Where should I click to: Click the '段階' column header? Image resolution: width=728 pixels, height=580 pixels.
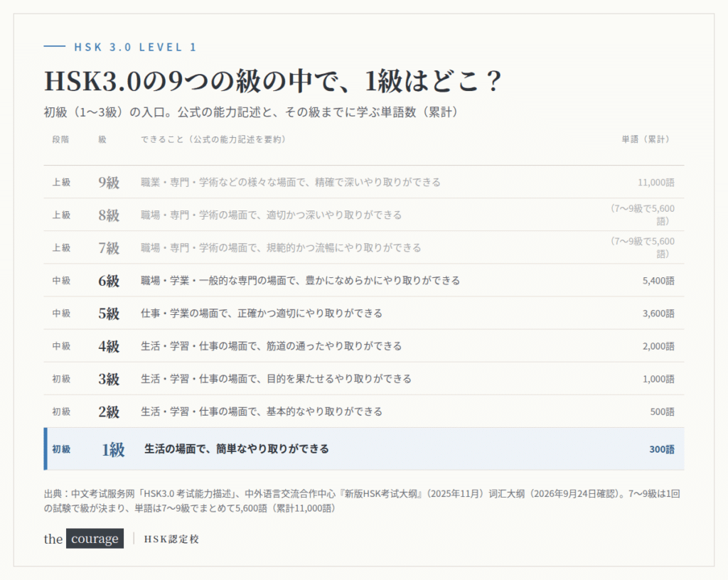click(x=61, y=139)
